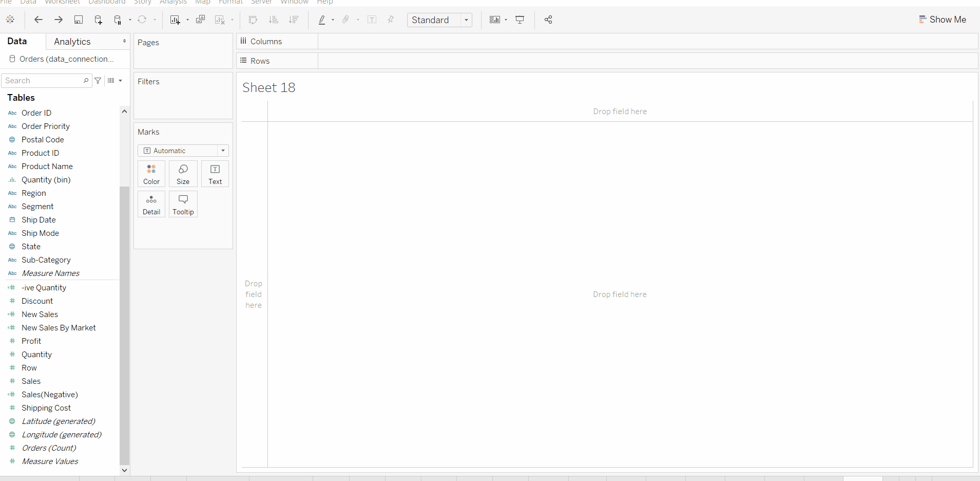The image size is (980, 481).
Task: Click the Tooltip marks button
Action: click(183, 204)
